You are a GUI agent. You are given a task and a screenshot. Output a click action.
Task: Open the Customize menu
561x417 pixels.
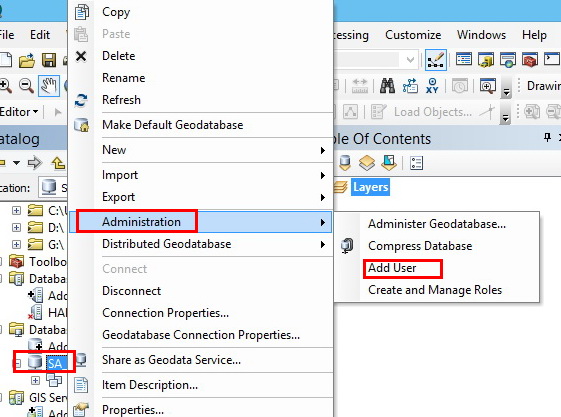pyautogui.click(x=413, y=35)
